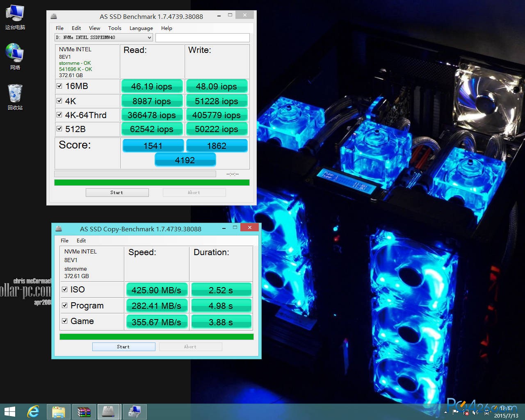525x420 pixels.
Task: Show hidden system tray icons
Action: click(446, 412)
